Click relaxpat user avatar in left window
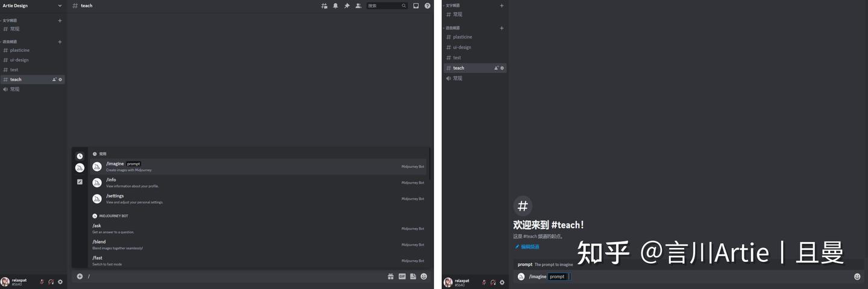 [5, 282]
